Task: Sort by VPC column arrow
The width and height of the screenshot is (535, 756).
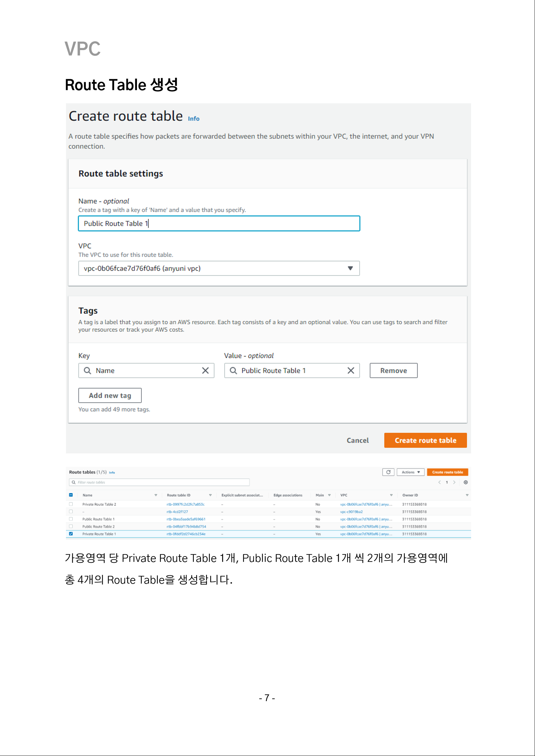Action: pos(391,495)
